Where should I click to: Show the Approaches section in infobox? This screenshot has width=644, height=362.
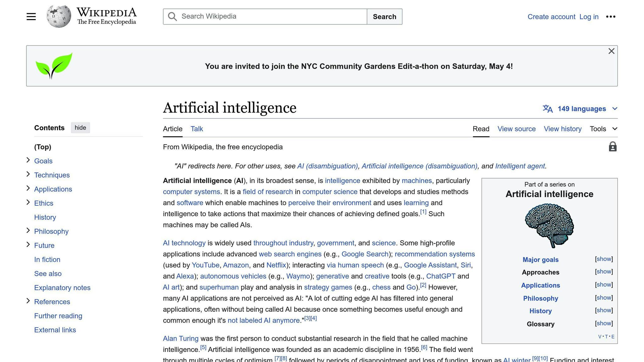click(604, 271)
